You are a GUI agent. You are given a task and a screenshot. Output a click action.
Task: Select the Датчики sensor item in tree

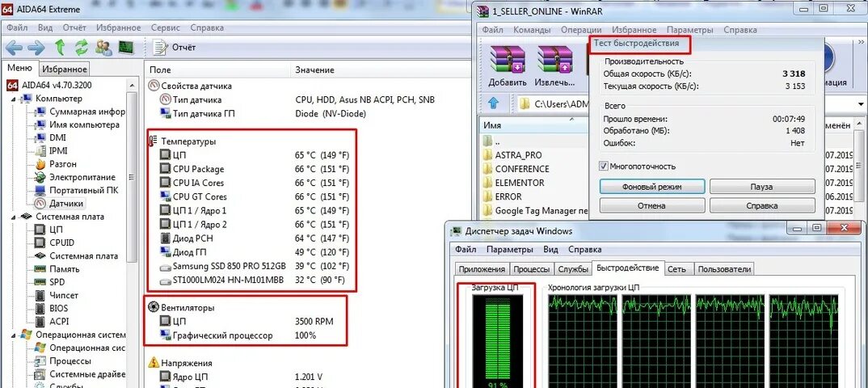(x=59, y=204)
